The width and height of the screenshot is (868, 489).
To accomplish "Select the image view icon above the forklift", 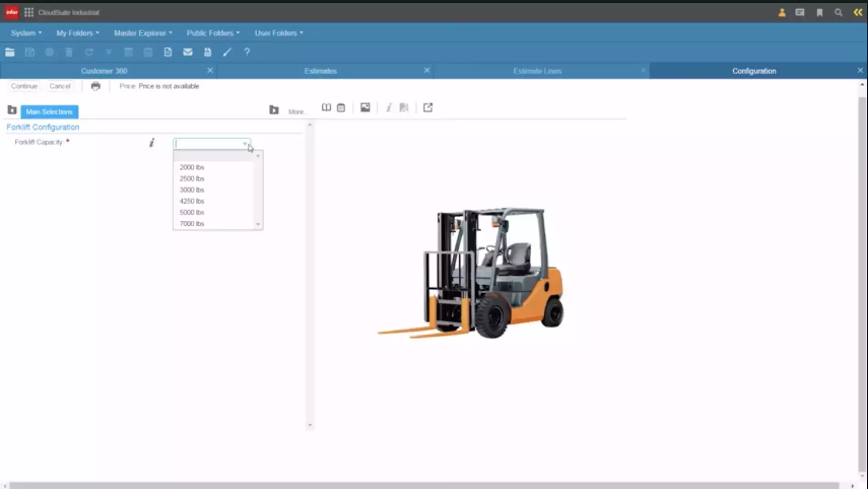I will (x=365, y=107).
